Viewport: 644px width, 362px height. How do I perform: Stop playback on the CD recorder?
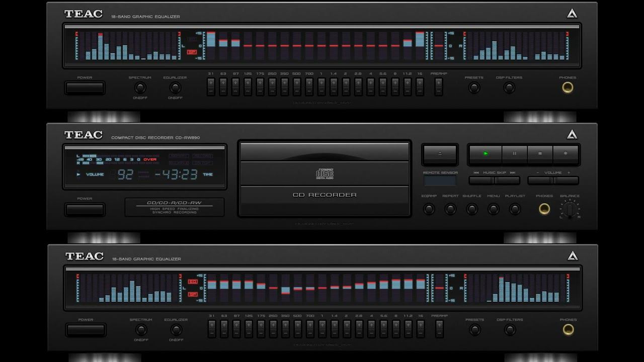[540, 154]
